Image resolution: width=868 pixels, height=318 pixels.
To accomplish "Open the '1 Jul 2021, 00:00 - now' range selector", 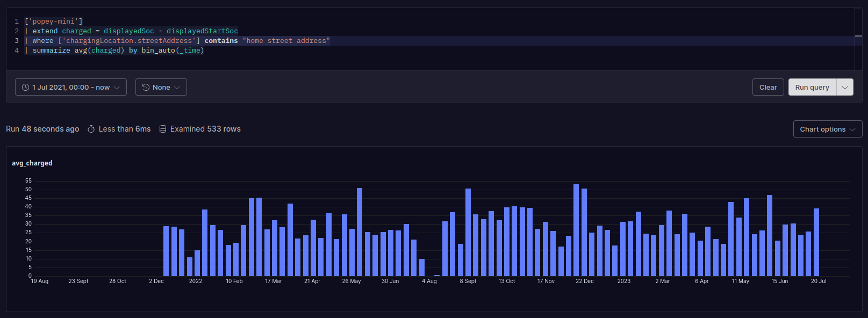I will (71, 87).
